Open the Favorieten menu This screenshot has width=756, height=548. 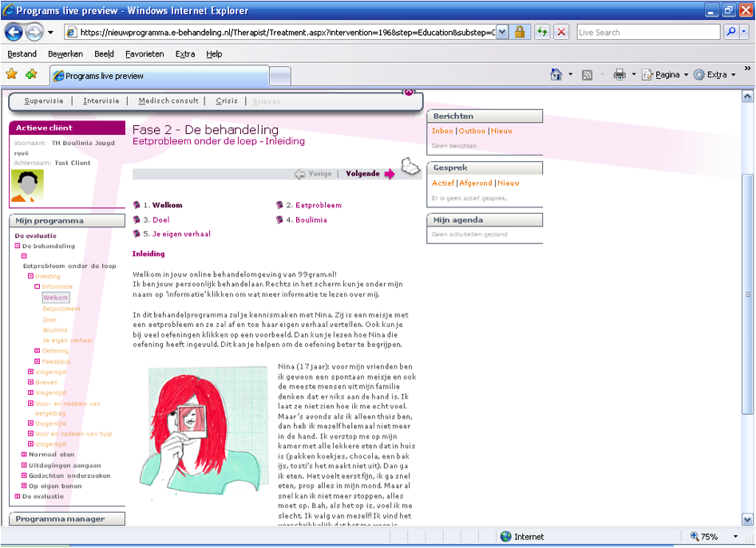[144, 54]
